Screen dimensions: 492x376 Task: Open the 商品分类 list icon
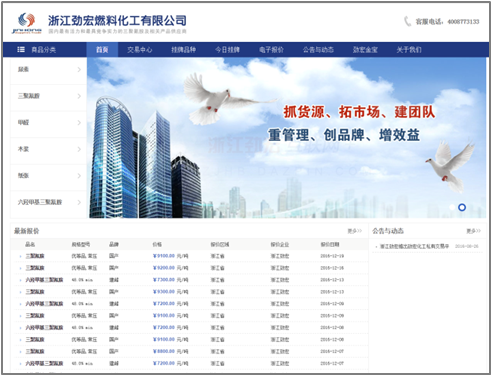click(x=21, y=50)
